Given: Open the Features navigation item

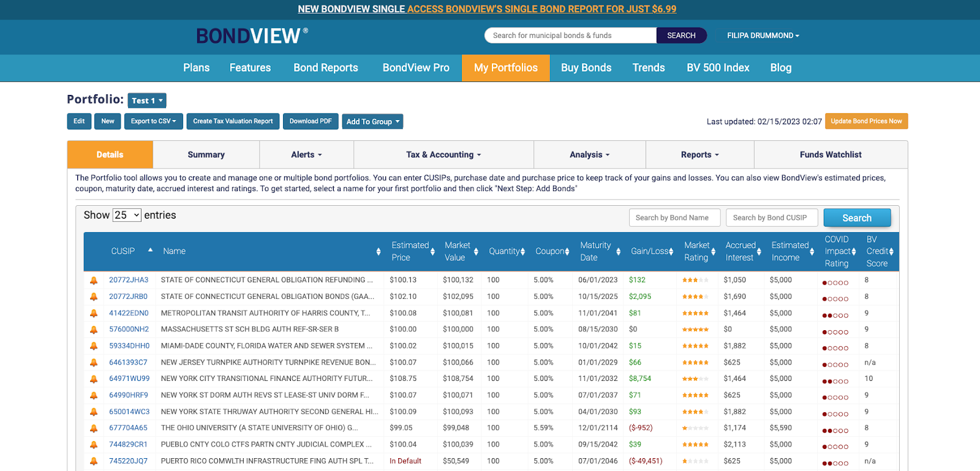Looking at the screenshot, I should tap(250, 68).
